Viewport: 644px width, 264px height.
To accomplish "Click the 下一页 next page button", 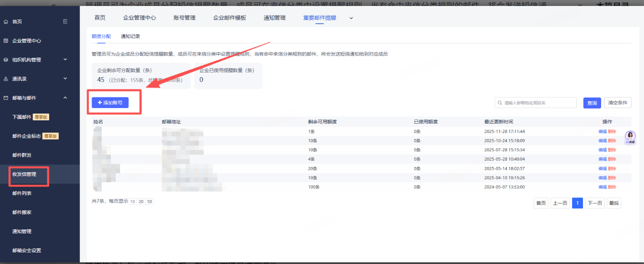I will tap(595, 203).
